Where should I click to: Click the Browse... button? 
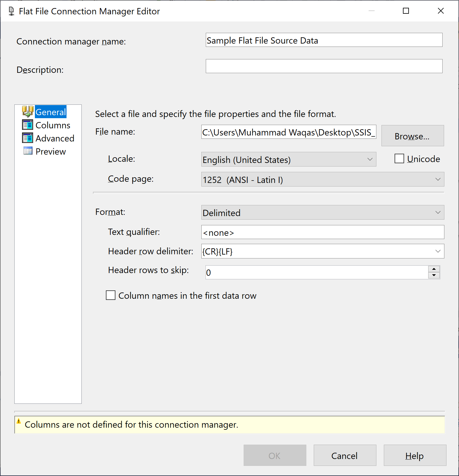tap(413, 136)
